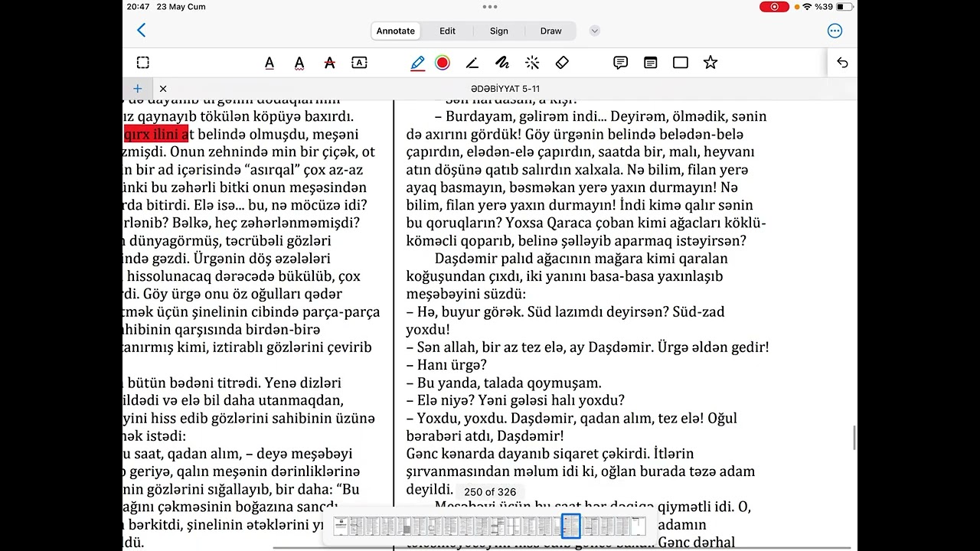The height and width of the screenshot is (551, 980).
Task: Select the rectangle shape tool
Action: pyautogui.click(x=681, y=63)
